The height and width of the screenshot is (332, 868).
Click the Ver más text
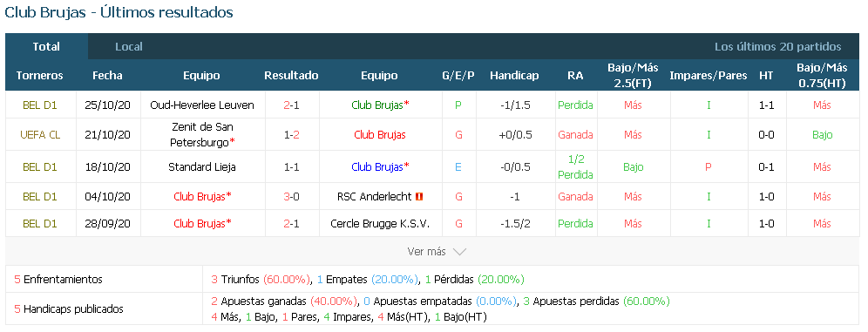tap(426, 252)
